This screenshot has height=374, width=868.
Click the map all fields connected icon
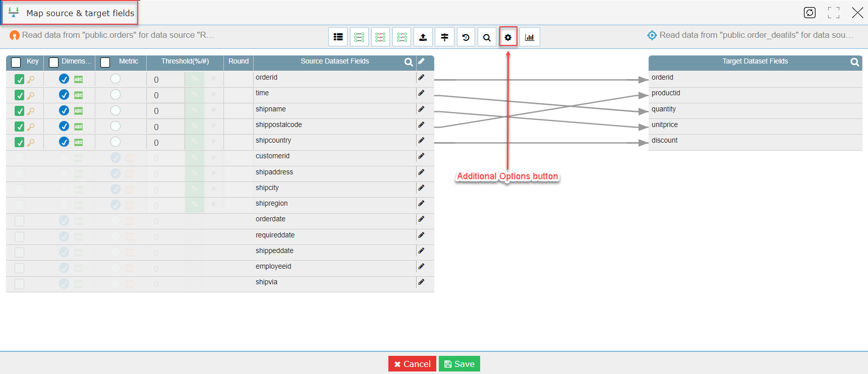click(359, 37)
